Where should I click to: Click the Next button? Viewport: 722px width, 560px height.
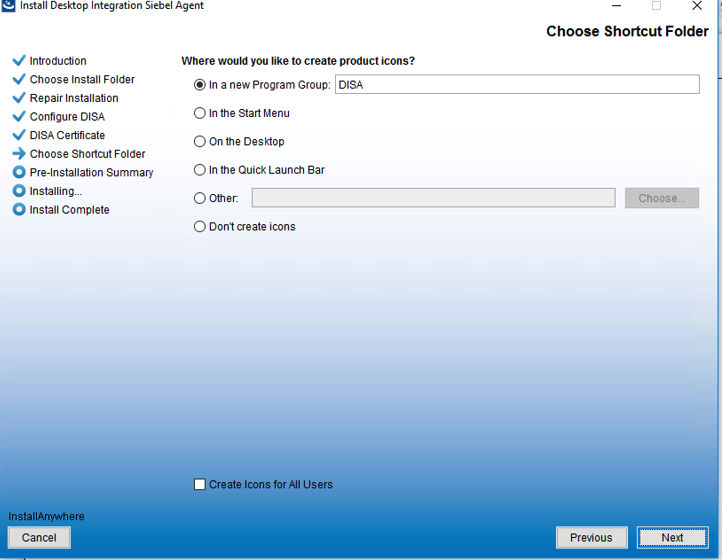672,537
